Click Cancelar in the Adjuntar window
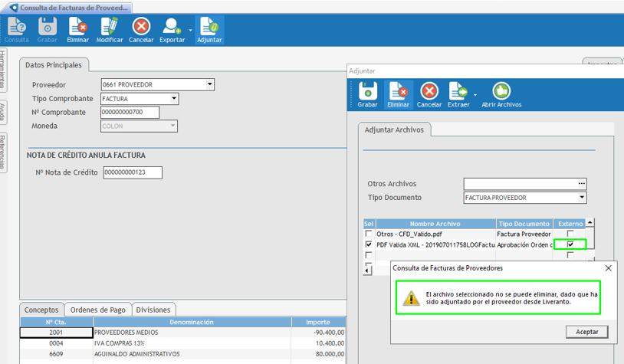The width and height of the screenshot is (624, 364). 429,95
